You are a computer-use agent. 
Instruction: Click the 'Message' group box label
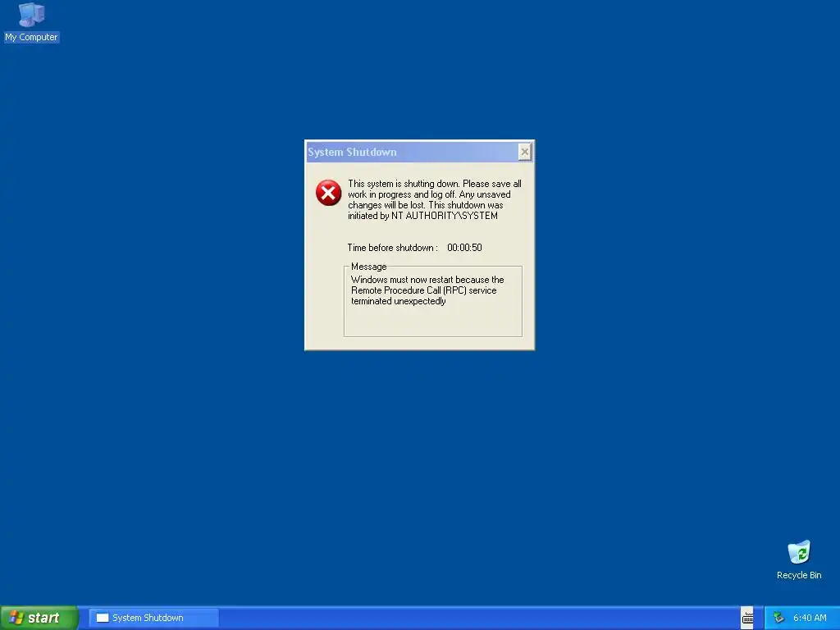pos(368,267)
